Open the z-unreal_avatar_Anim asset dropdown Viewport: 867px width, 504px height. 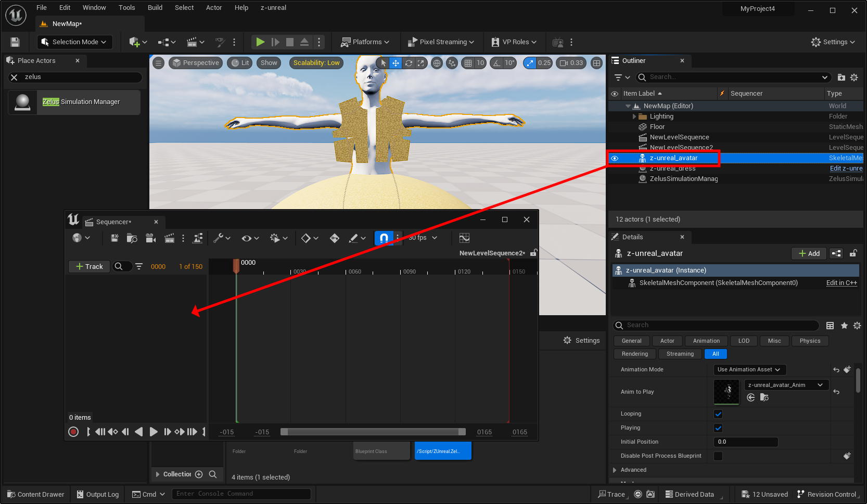[786, 385]
